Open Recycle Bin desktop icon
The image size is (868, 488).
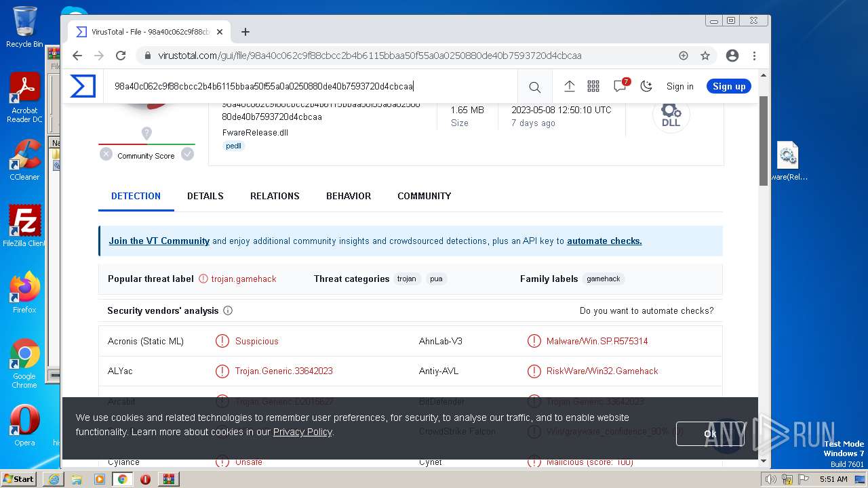(x=24, y=27)
